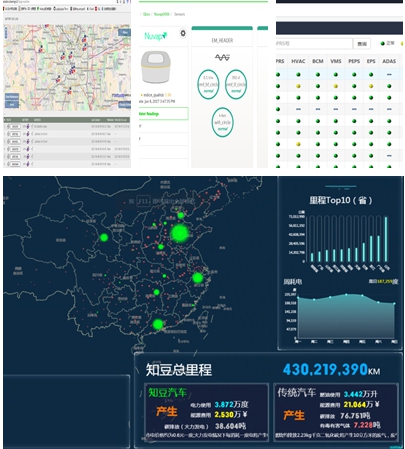
Task: Click the 传统汽车 panel title
Action: pyautogui.click(x=297, y=392)
